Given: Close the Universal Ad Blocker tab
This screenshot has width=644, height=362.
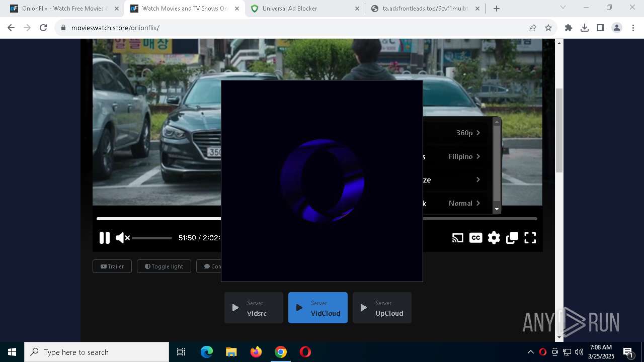Looking at the screenshot, I should (x=357, y=9).
